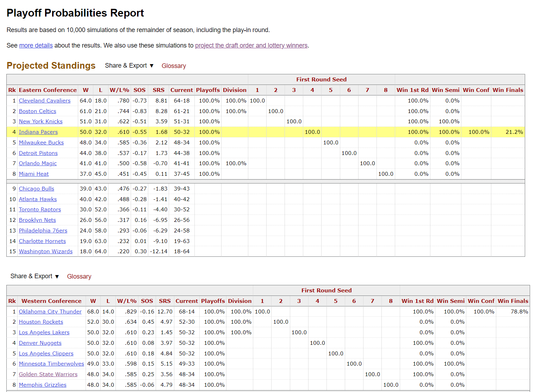Screen dimensions: 535x392
Task: Expand Share & Export above Eastern table
Action: [x=129, y=66]
